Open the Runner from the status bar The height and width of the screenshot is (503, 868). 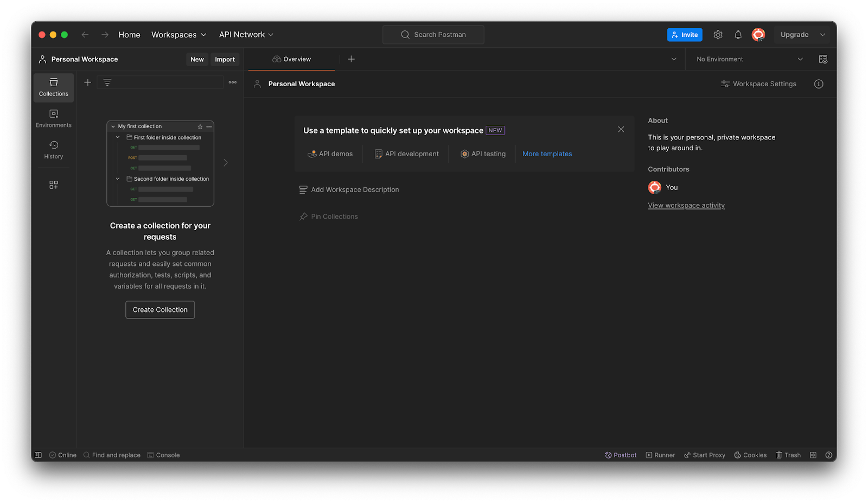tap(660, 455)
